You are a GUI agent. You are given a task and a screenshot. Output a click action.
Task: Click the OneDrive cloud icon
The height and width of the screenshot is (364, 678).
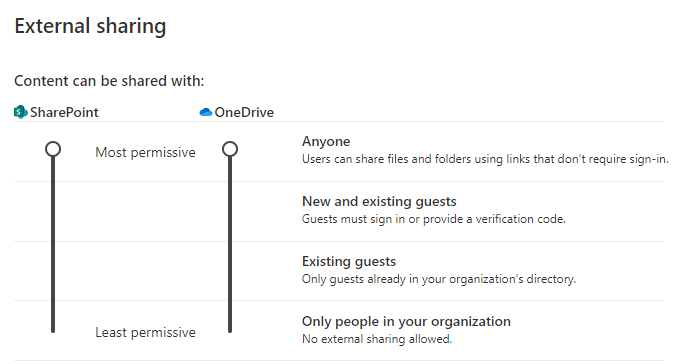pyautogui.click(x=205, y=112)
